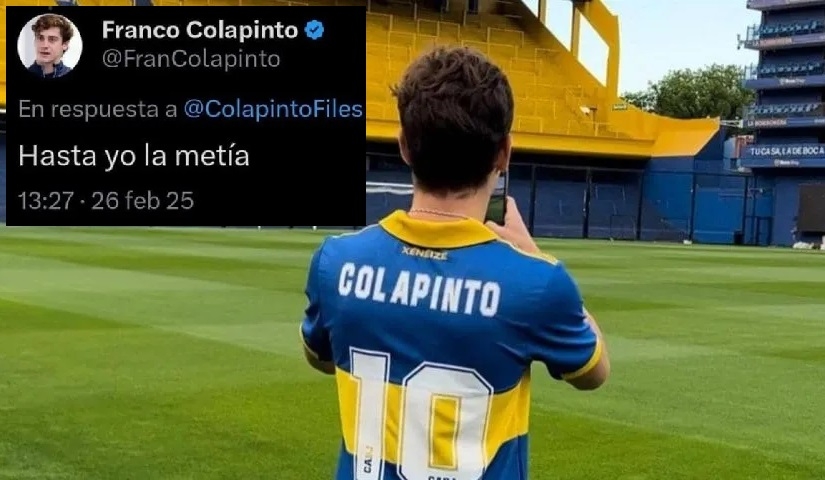This screenshot has height=480, width=825.
Task: Click the '26 feb 25' date
Action: click(143, 201)
